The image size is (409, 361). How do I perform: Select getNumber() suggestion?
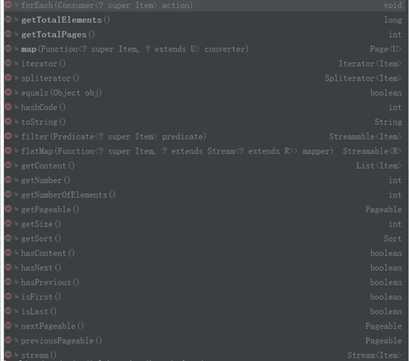coord(204,180)
